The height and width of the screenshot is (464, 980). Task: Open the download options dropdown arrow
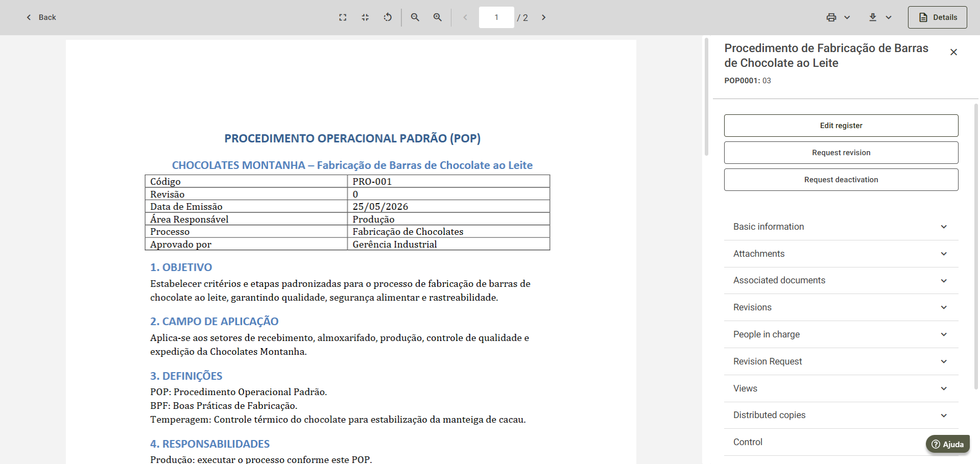pyautogui.click(x=889, y=17)
